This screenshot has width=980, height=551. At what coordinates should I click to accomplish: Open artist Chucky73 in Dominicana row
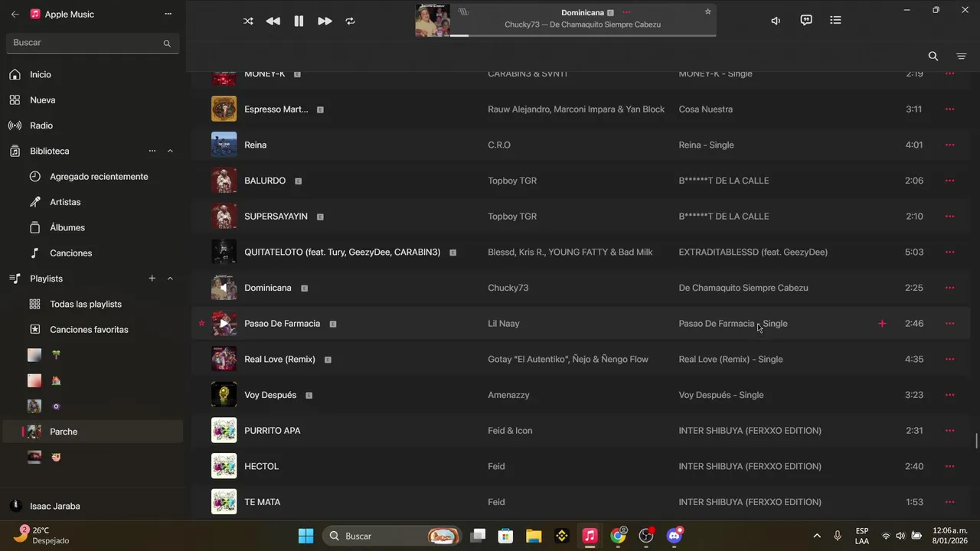click(508, 288)
